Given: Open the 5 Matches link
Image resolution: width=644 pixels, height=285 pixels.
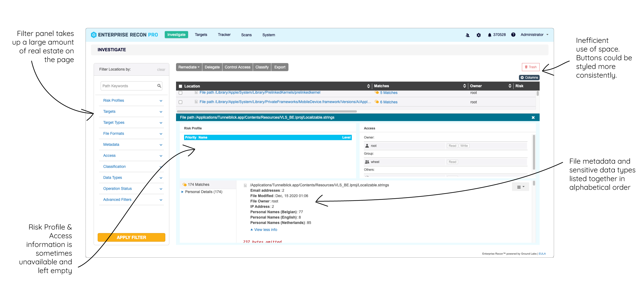Looking at the screenshot, I should [389, 93].
